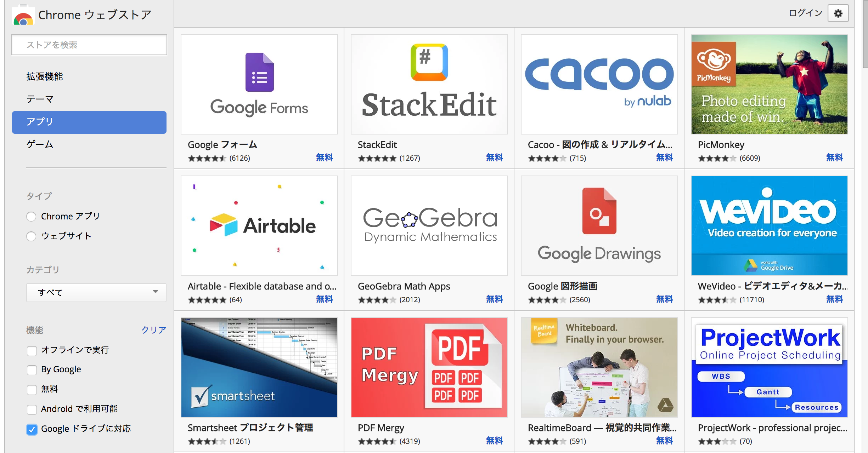Click the Smartsheet プロジェクト管理 title

point(250,428)
